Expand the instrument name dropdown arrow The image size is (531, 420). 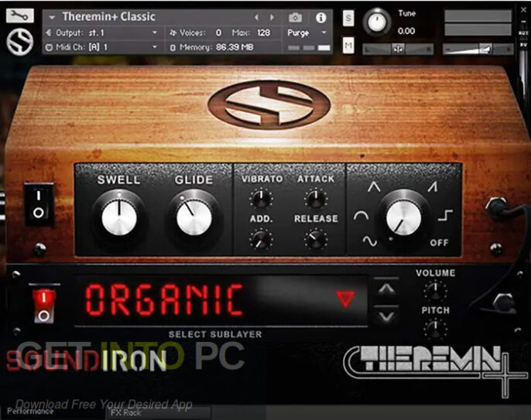tap(52, 17)
